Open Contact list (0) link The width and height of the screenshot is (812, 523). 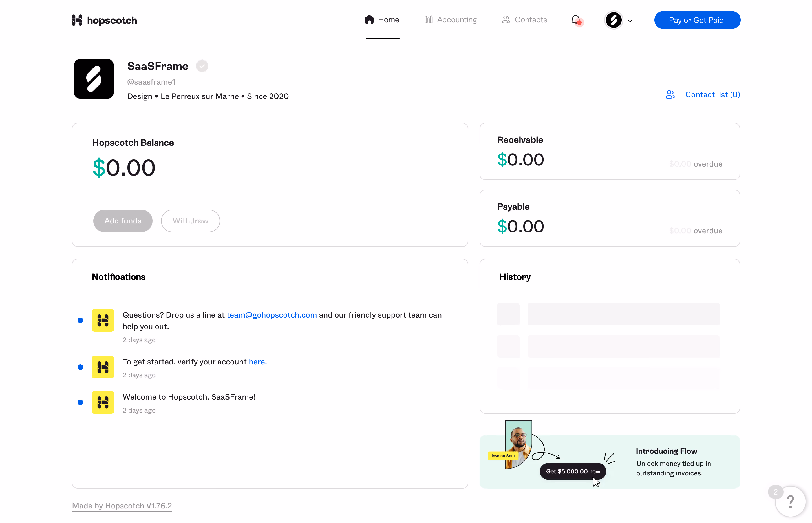point(712,94)
